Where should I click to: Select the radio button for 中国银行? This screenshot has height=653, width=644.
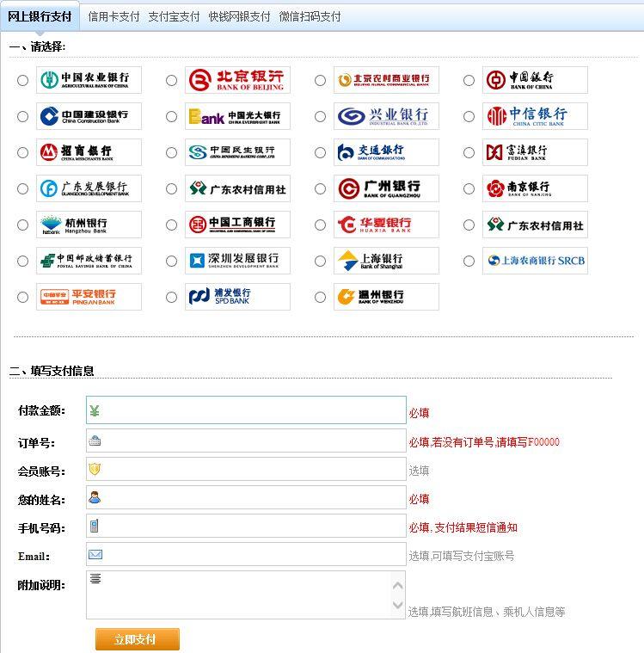point(469,80)
